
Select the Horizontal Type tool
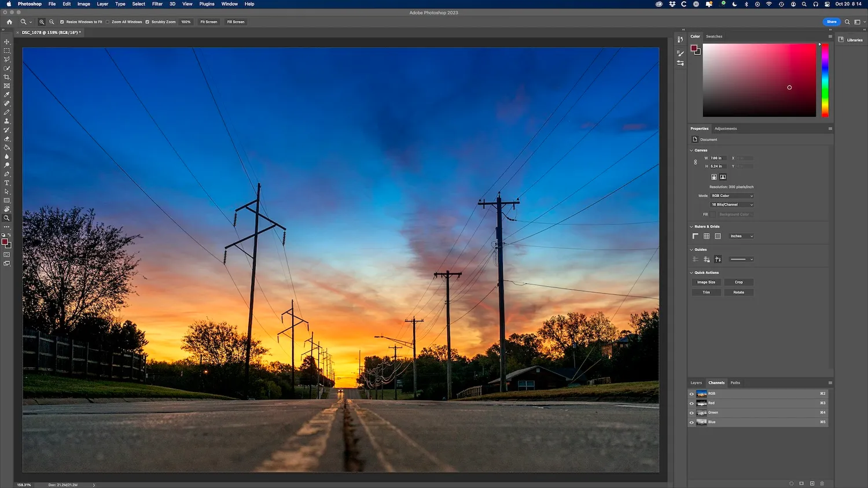coord(7,183)
